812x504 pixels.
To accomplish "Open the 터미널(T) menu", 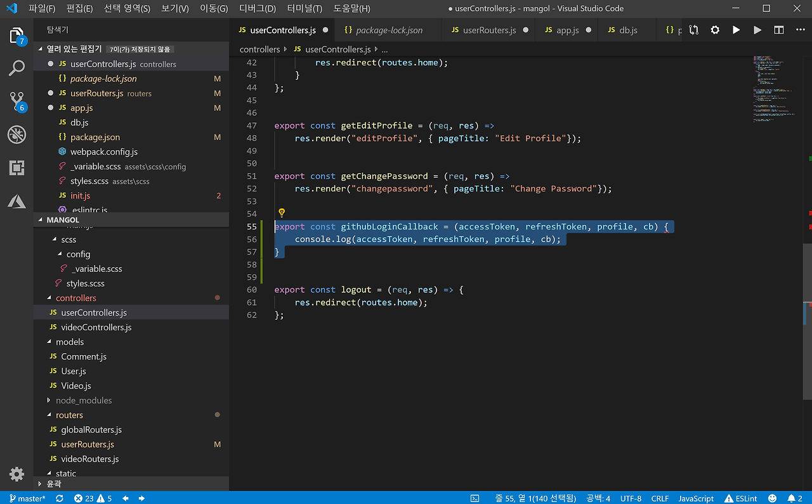I will pyautogui.click(x=304, y=9).
